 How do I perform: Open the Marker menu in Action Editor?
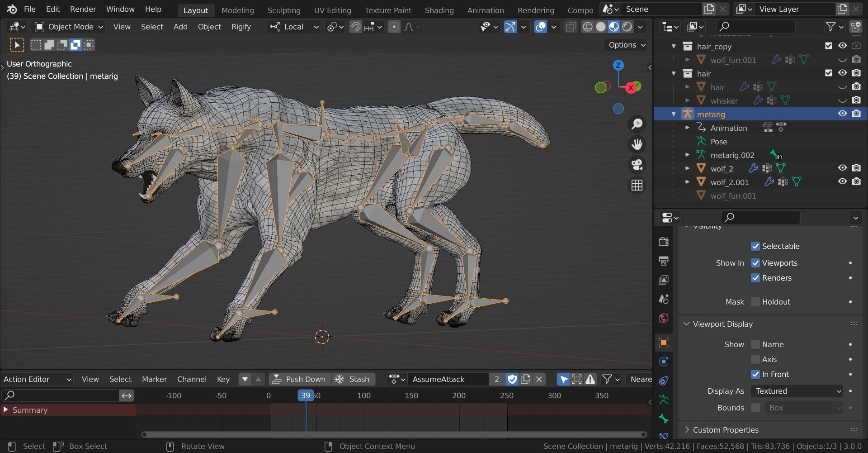point(154,379)
